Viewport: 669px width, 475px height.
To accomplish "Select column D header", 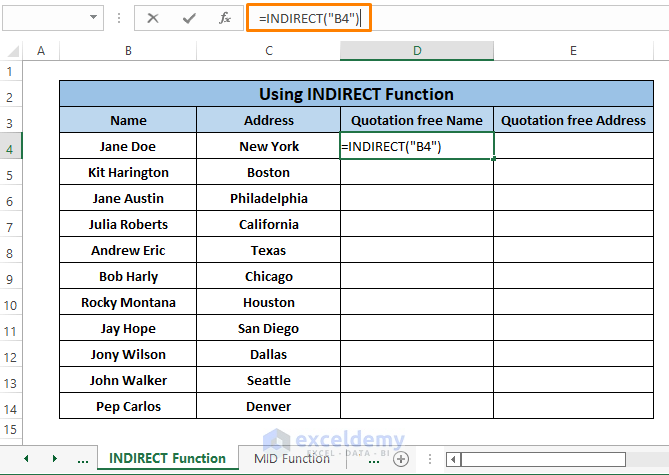I will pos(416,51).
